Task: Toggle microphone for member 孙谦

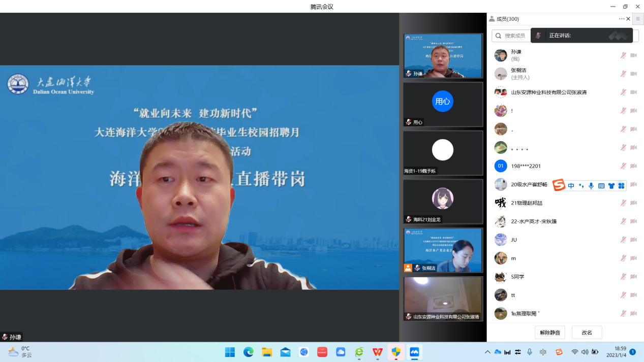Action: pos(623,55)
